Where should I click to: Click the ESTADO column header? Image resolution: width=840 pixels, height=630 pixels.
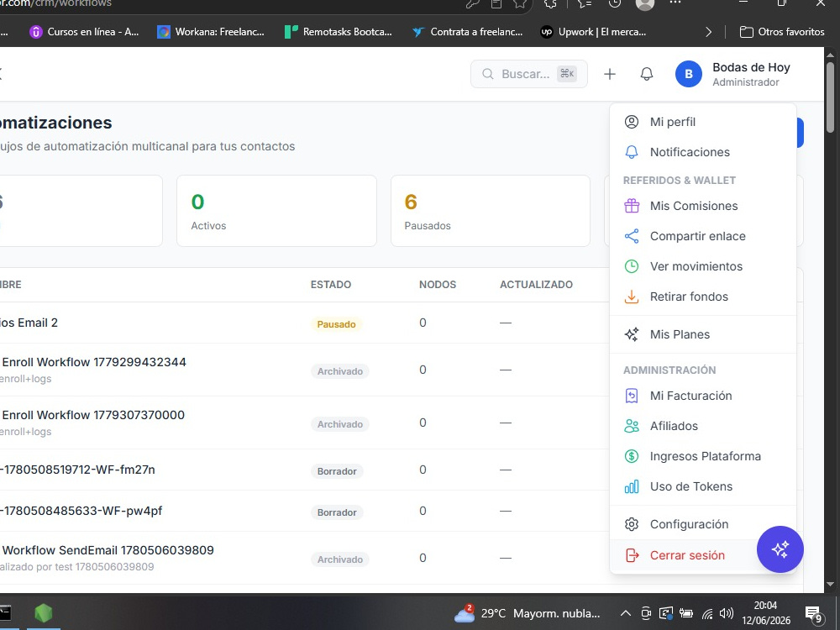pos(331,285)
